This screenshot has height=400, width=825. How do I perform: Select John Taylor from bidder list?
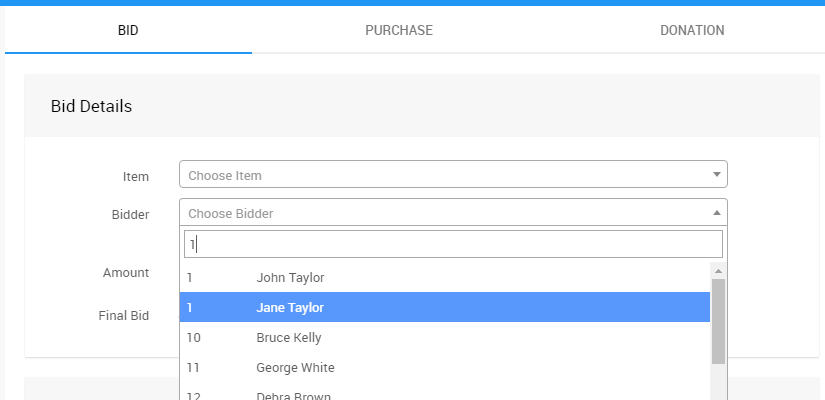tap(290, 277)
